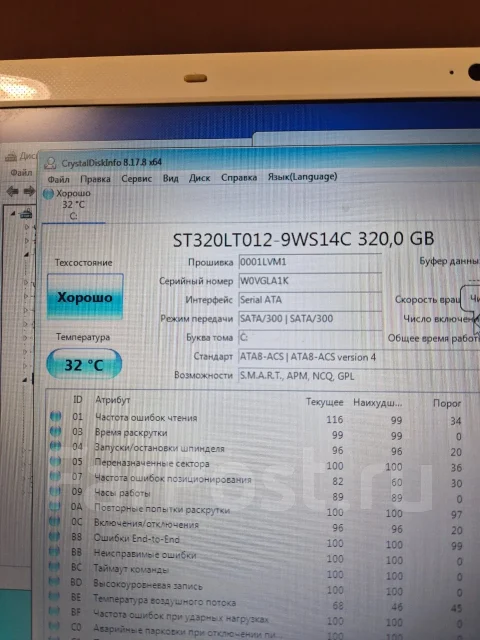Select the Неисправимые ошибки row
Viewport: 480px width, 640px height.
pos(264,557)
